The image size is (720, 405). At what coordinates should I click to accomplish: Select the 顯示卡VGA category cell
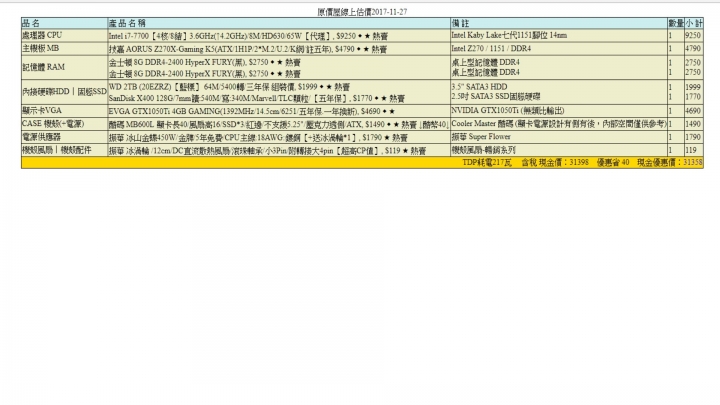(x=64, y=111)
